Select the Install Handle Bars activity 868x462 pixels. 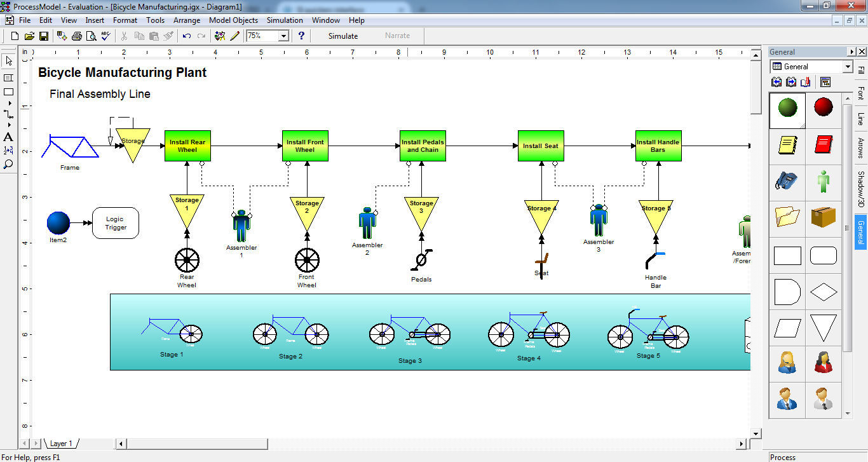[658, 146]
